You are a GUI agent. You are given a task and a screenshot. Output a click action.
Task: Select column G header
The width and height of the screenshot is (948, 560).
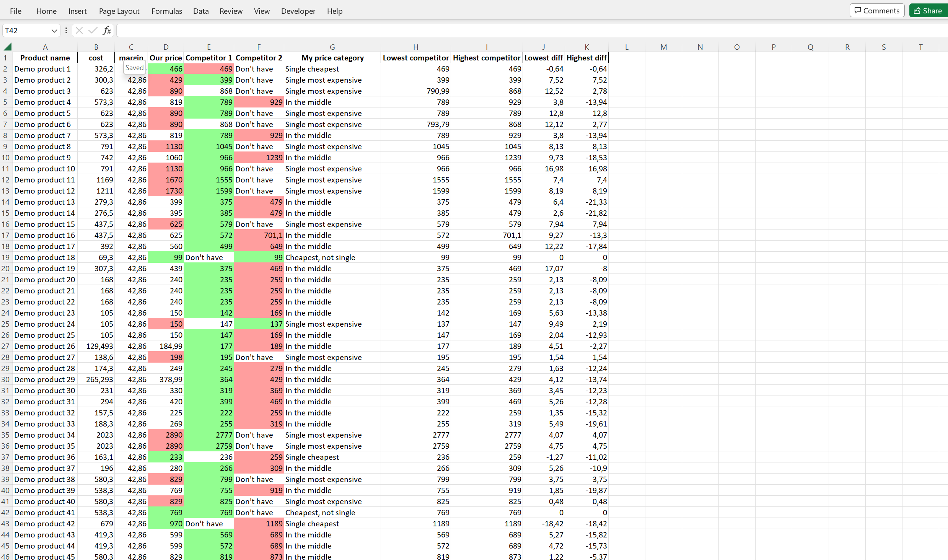point(332,47)
